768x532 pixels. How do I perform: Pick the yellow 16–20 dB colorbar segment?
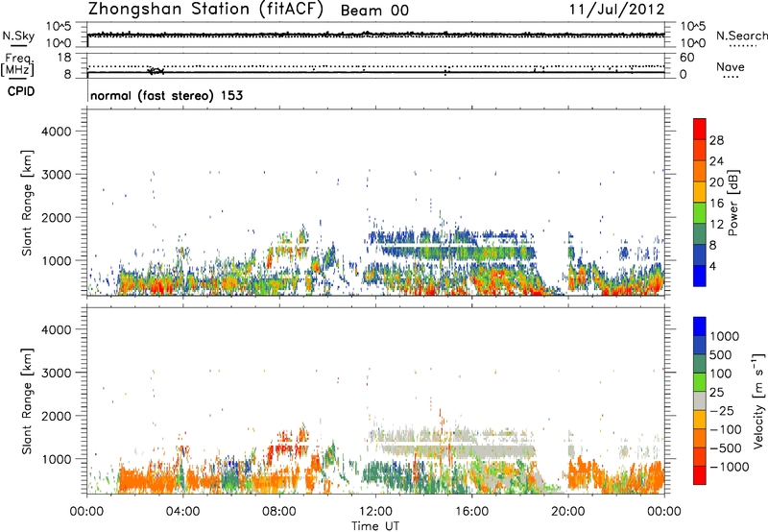(700, 192)
